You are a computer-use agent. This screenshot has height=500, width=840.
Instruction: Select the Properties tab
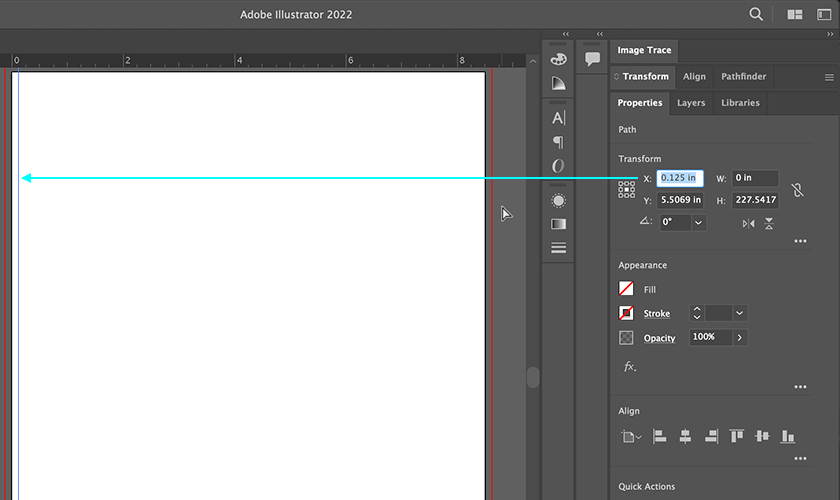[640, 103]
